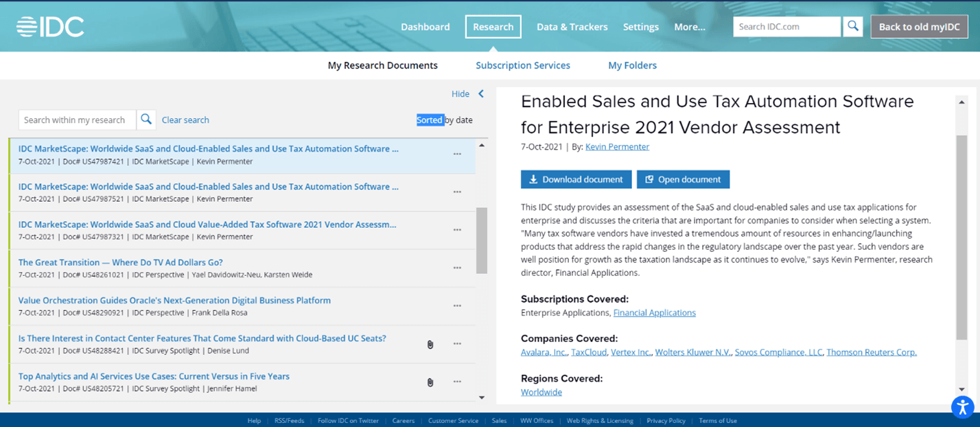
Task: Open The Great Transition TV Ad Dollars document
Action: pyautogui.click(x=121, y=262)
